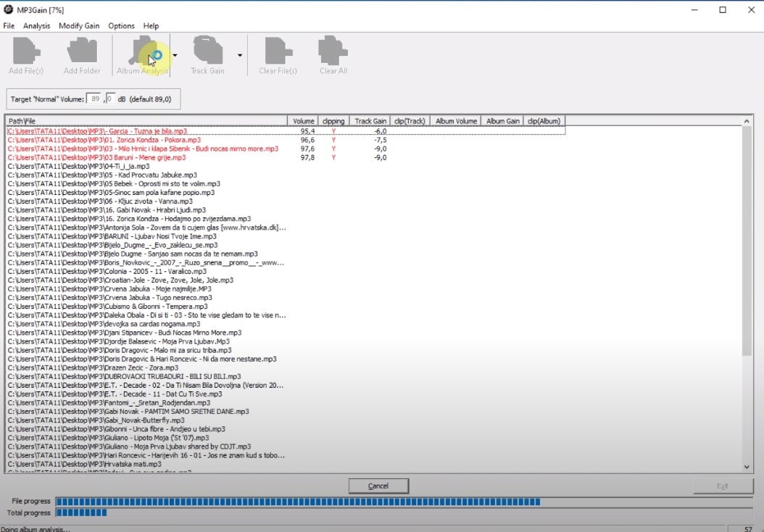
Task: Sort by clipping column header
Action: (x=333, y=121)
